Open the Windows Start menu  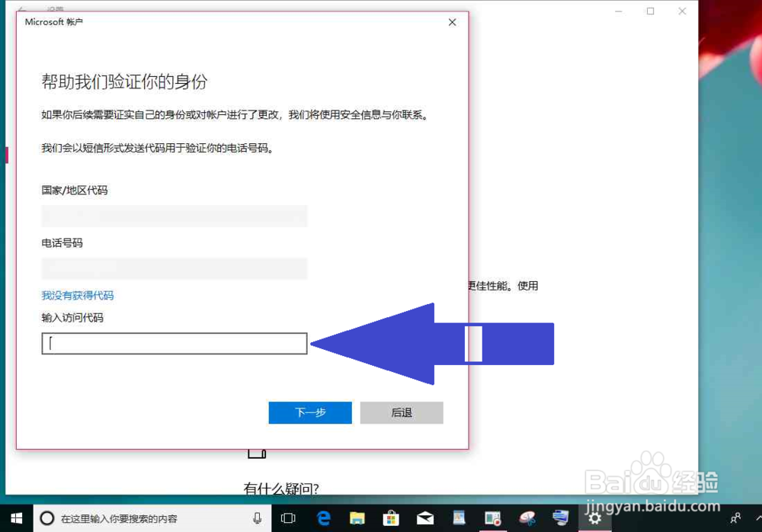[x=17, y=518]
